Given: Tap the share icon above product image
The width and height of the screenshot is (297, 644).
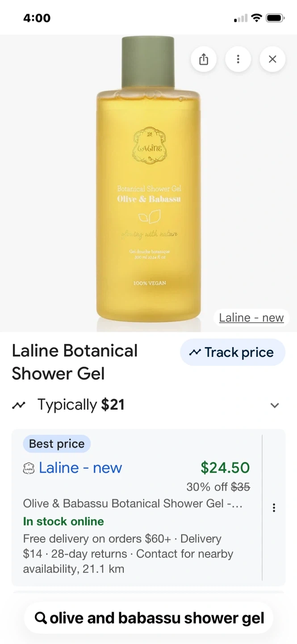Looking at the screenshot, I should coord(204,59).
